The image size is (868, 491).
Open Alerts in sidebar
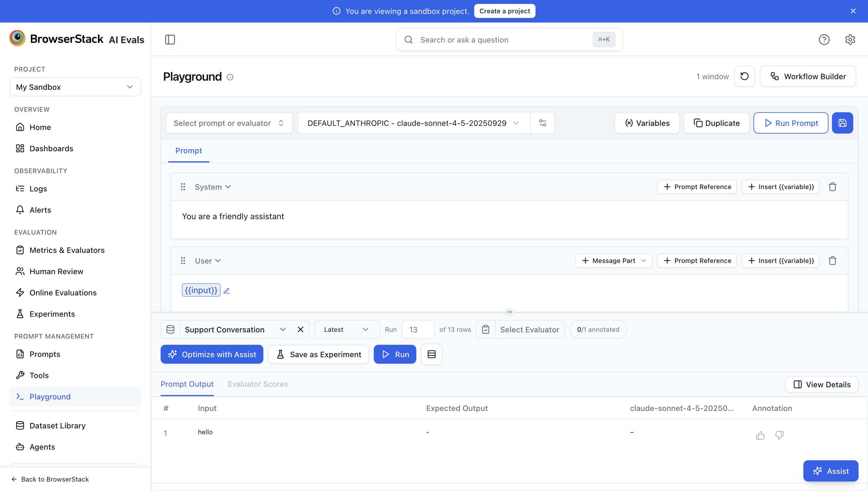point(75,210)
